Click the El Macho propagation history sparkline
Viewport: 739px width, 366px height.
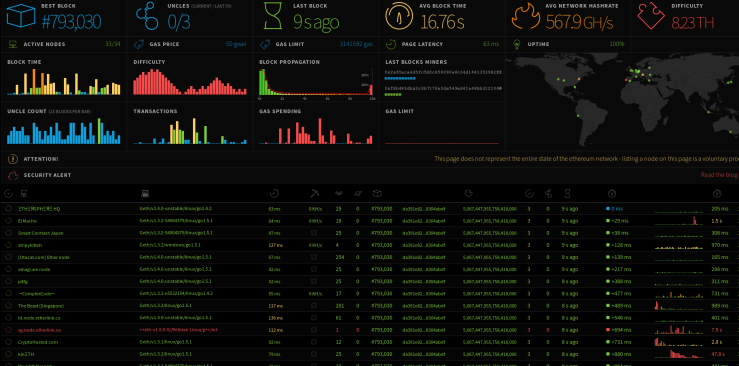[x=679, y=220]
